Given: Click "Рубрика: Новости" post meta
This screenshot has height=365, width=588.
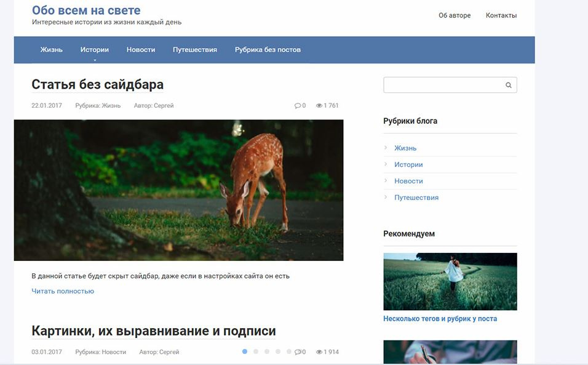Looking at the screenshot, I should tap(100, 352).
